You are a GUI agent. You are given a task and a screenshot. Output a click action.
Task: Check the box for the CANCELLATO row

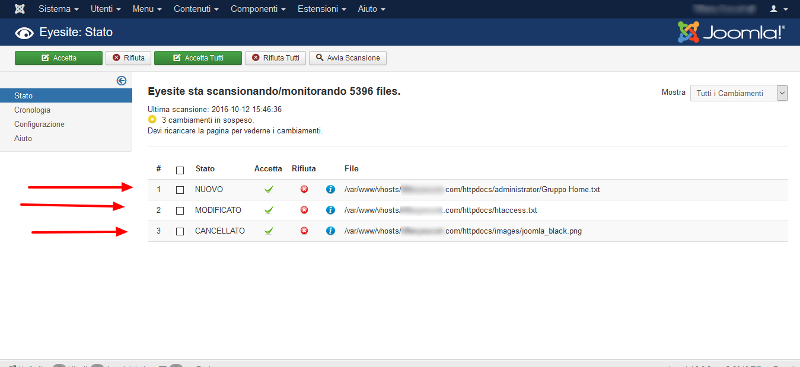180,231
